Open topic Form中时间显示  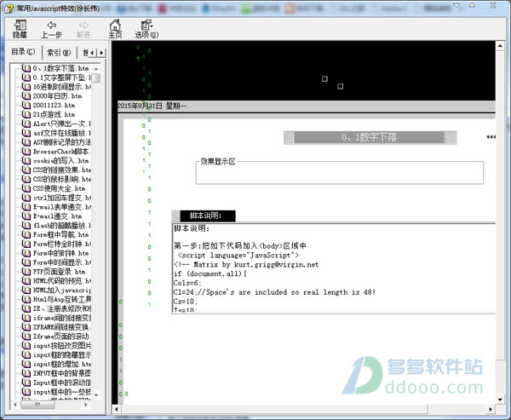[x=62, y=262]
